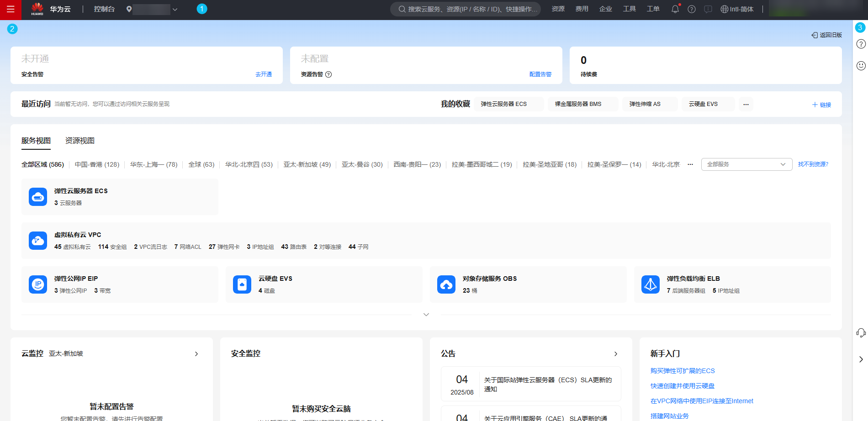The height and width of the screenshot is (421, 868).
Task: Click the feedback message icon in the header
Action: 708,9
